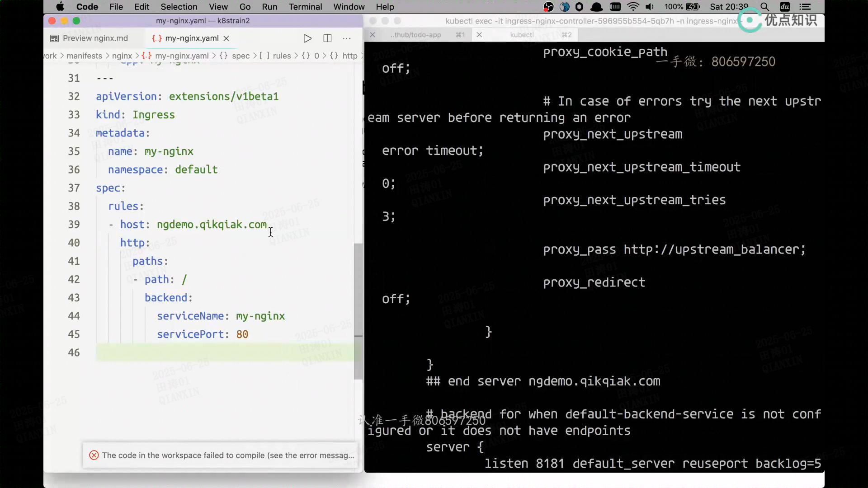Close the my-nginx.yaml tab
Image resolution: width=868 pixels, height=488 pixels.
226,38
